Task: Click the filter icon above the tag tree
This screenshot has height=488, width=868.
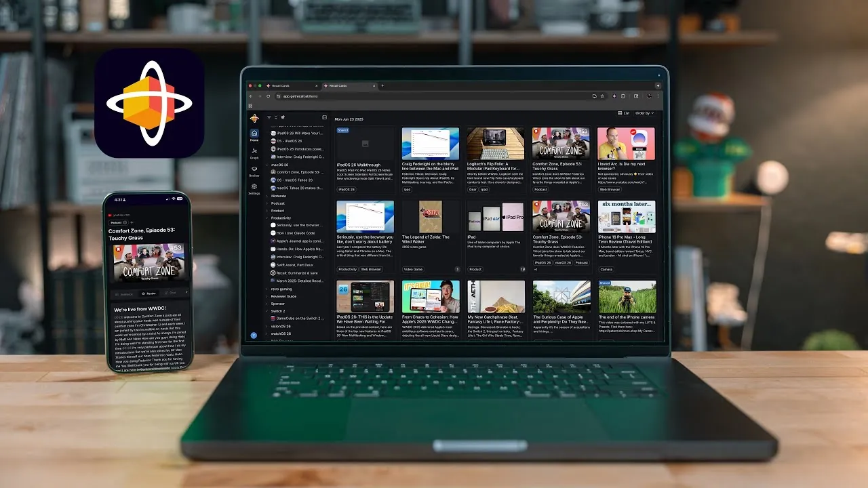Action: pyautogui.click(x=269, y=117)
